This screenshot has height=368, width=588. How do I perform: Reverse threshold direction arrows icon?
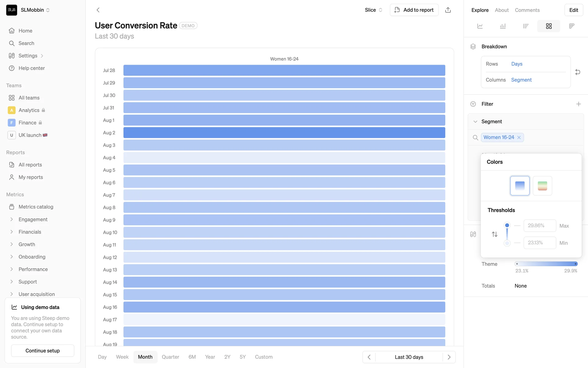coord(495,234)
